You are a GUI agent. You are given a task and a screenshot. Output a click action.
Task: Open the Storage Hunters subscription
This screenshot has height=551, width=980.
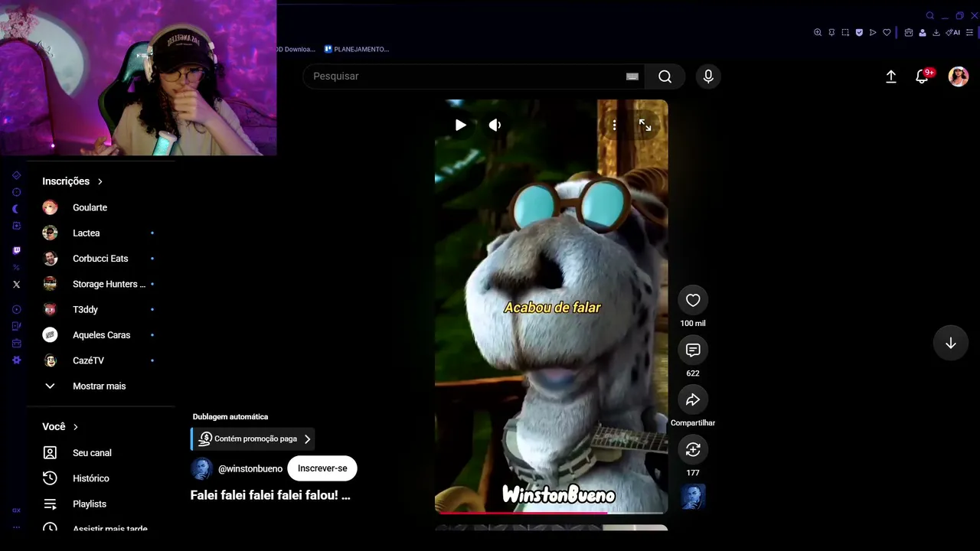click(101, 284)
